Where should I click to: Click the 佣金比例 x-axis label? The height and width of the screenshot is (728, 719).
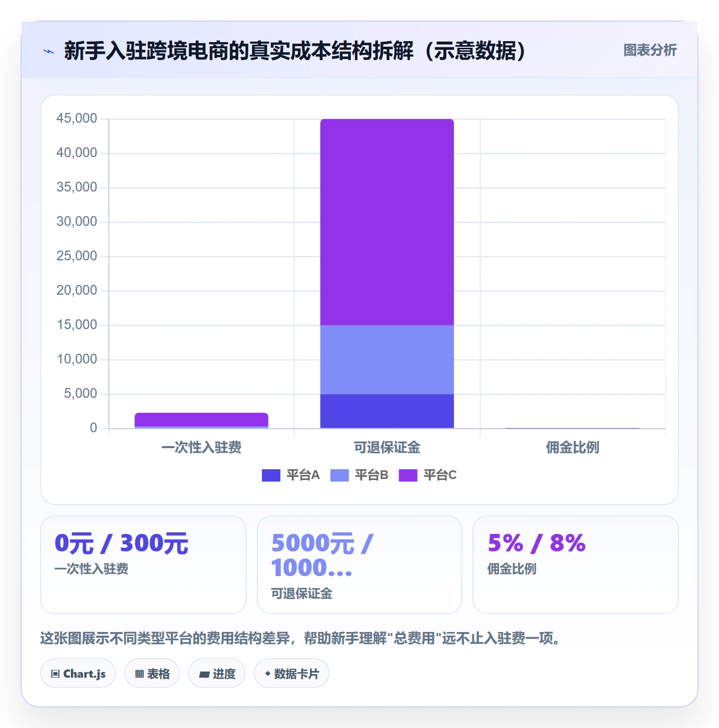coord(573,447)
